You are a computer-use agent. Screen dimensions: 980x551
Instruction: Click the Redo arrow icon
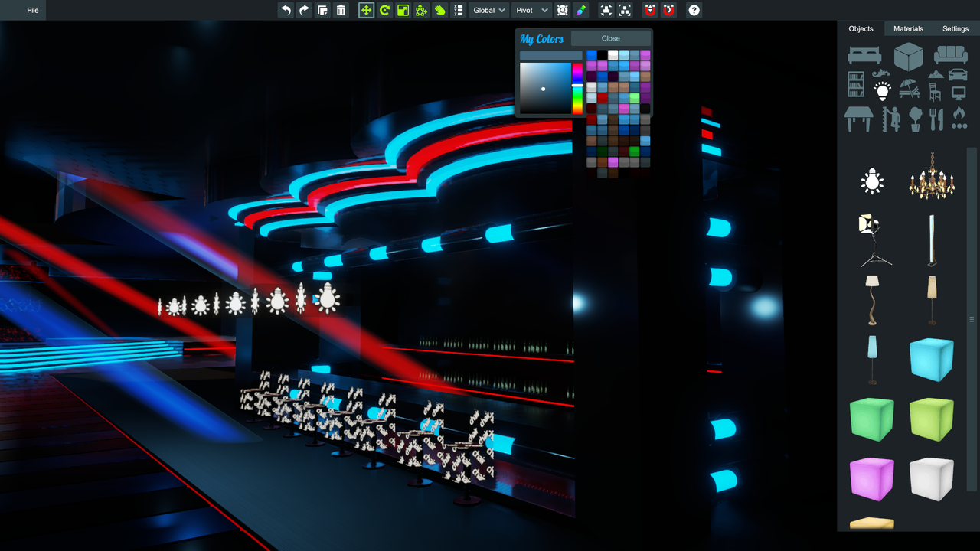(304, 10)
